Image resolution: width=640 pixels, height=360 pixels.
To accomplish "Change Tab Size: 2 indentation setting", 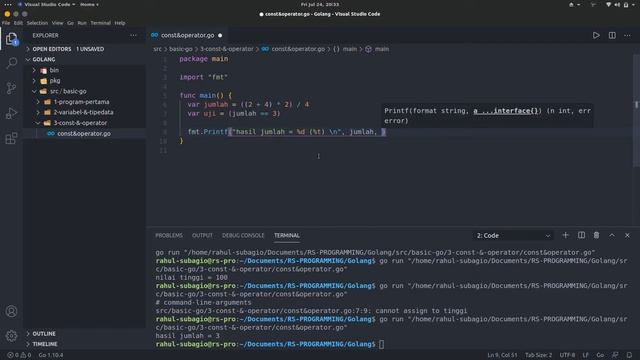I will tap(538, 355).
